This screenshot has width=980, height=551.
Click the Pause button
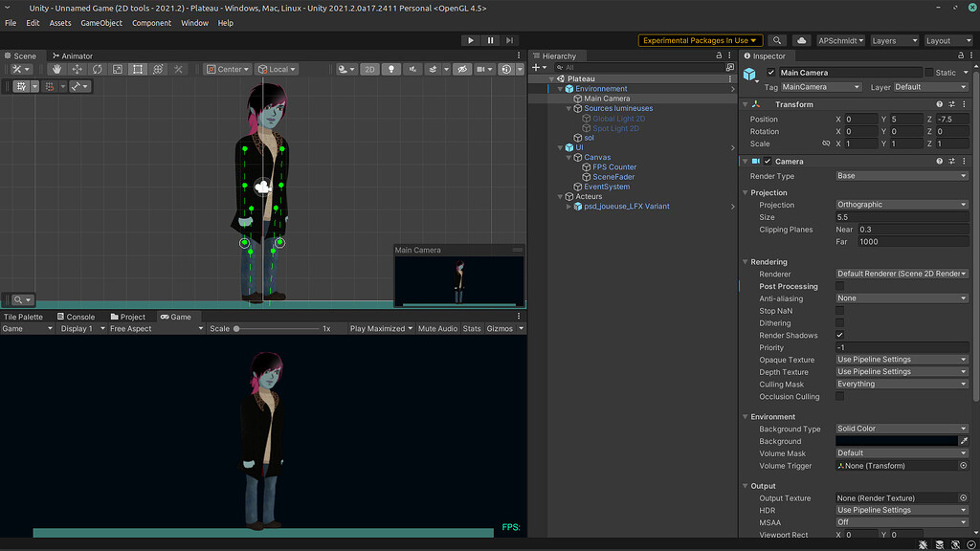(490, 40)
